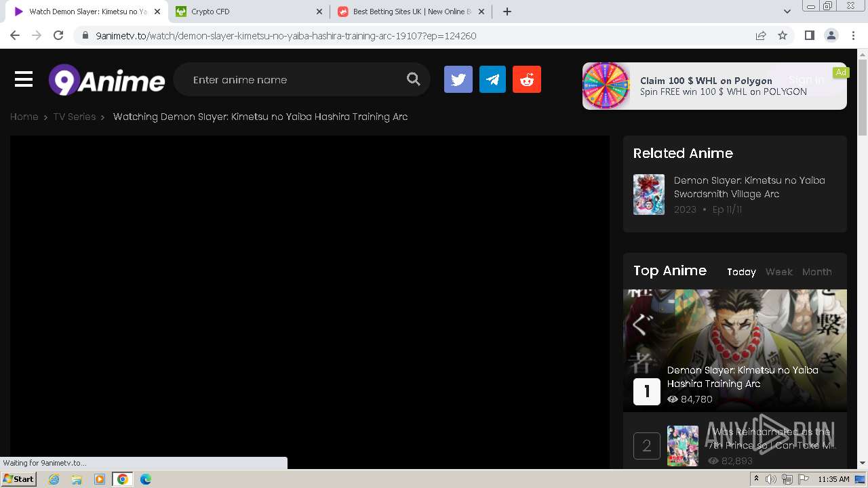Show Top Anime for Today
Screen dimensions: 868x488
click(x=741, y=272)
